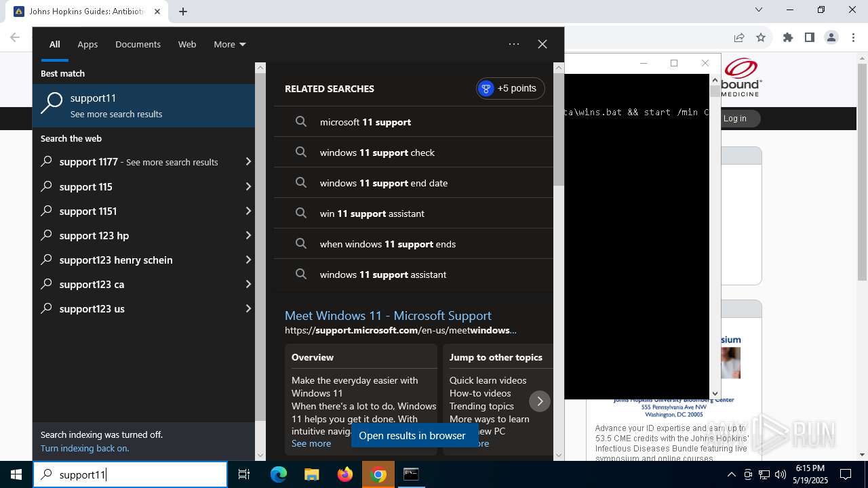This screenshot has height=488, width=868.
Task: Click the support11 search input box
Action: pyautogui.click(x=130, y=474)
